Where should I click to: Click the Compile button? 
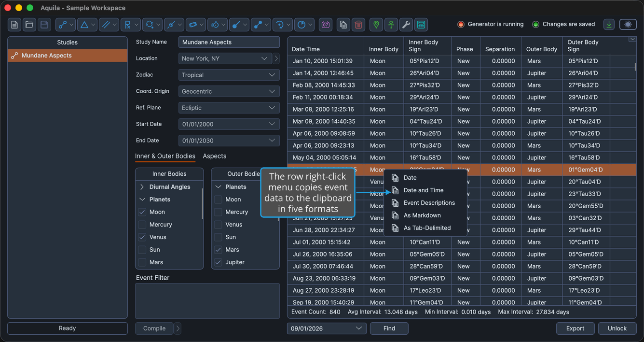click(x=154, y=328)
